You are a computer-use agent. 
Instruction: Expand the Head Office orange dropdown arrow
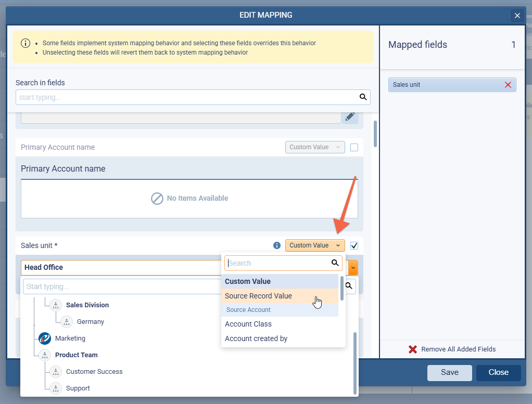353,267
